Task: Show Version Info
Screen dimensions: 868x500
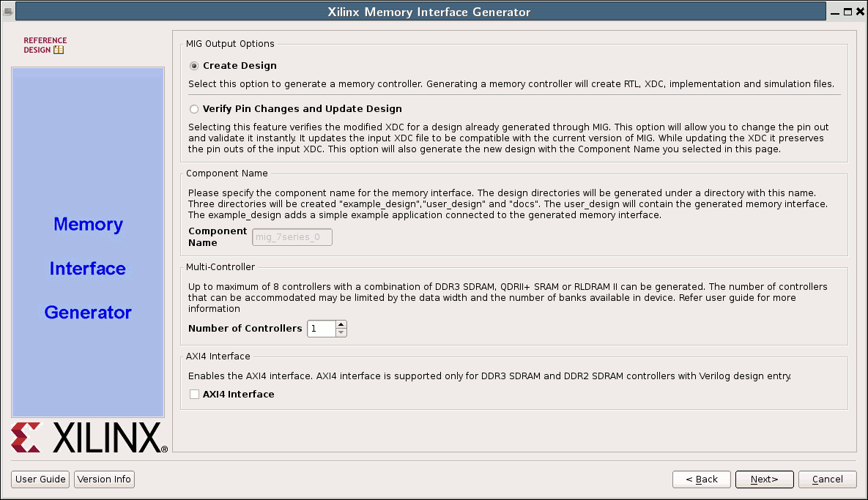Action: (104, 479)
